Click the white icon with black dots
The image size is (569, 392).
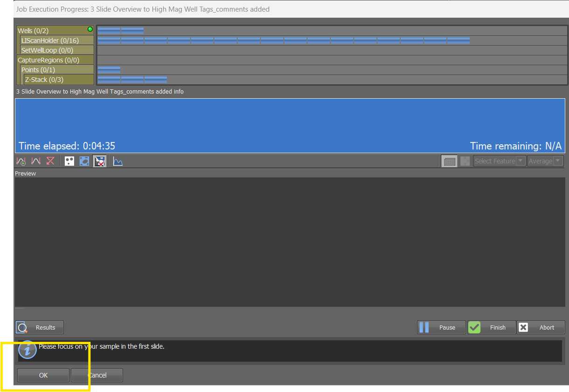point(69,161)
